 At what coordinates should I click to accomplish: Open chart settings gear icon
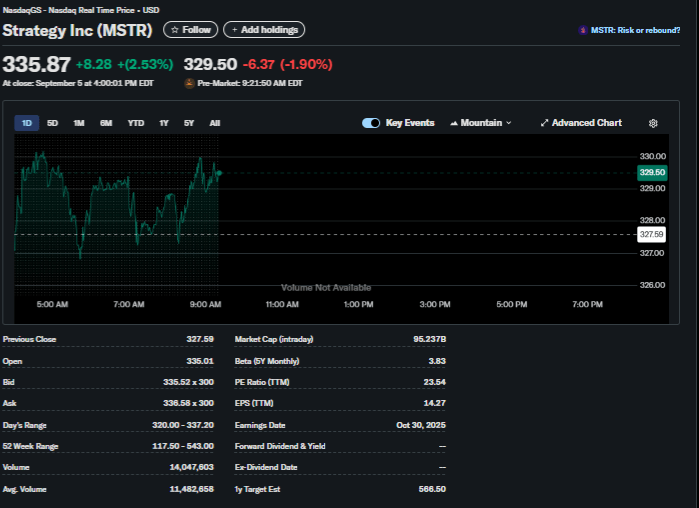(x=653, y=123)
